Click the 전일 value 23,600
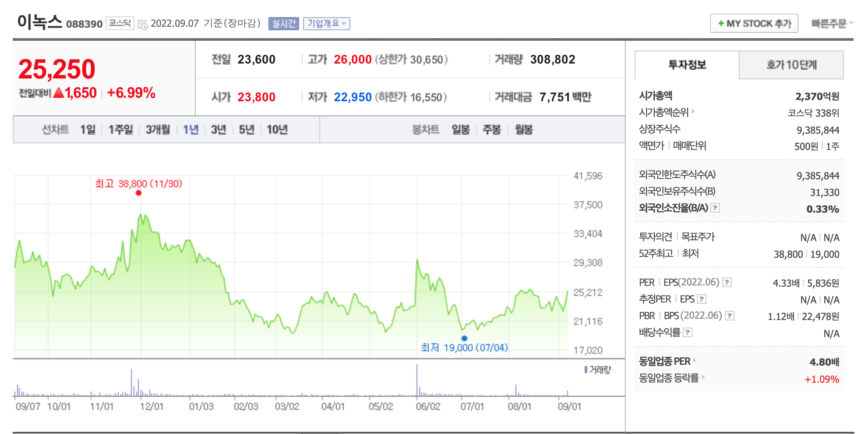 coord(257,60)
